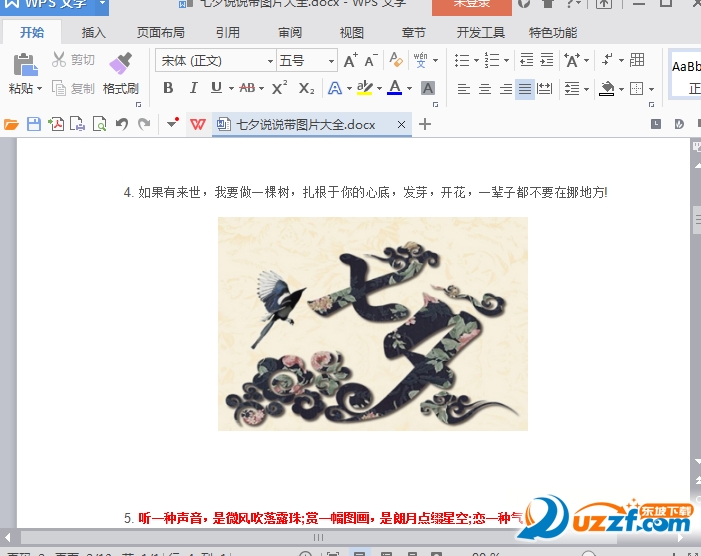Image resolution: width=701 pixels, height=556 pixels.
Task: Click the 未登录 login button
Action: 472,7
